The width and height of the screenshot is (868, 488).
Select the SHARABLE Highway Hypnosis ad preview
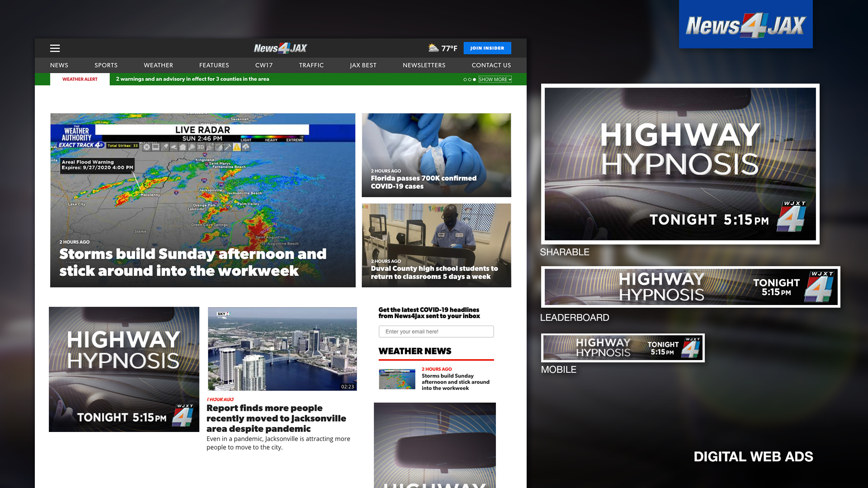click(x=680, y=164)
